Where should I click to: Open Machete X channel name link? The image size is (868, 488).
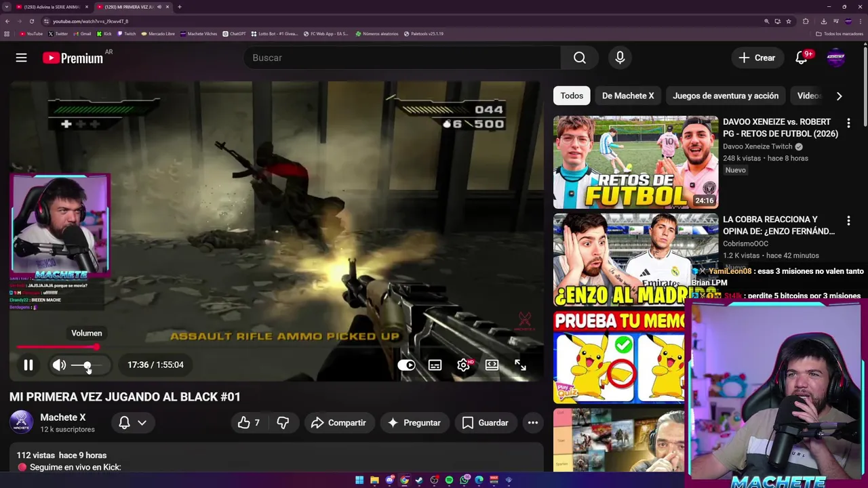63,418
